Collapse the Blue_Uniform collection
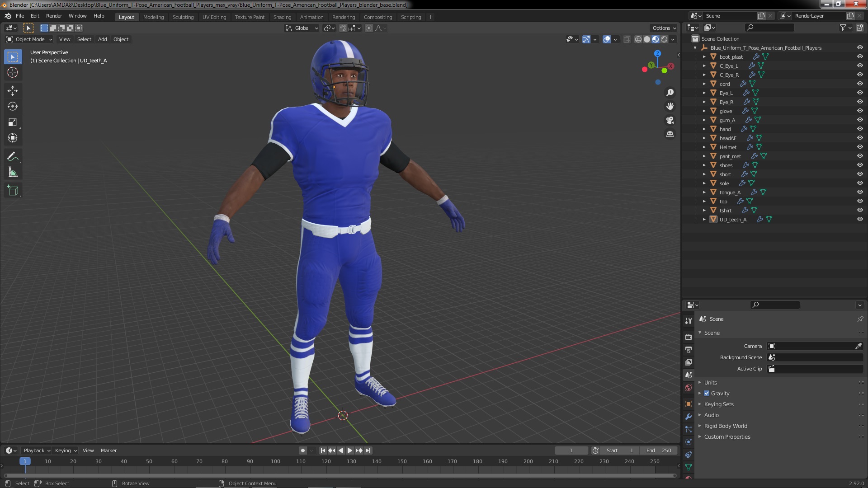The height and width of the screenshot is (488, 868). pos(695,48)
